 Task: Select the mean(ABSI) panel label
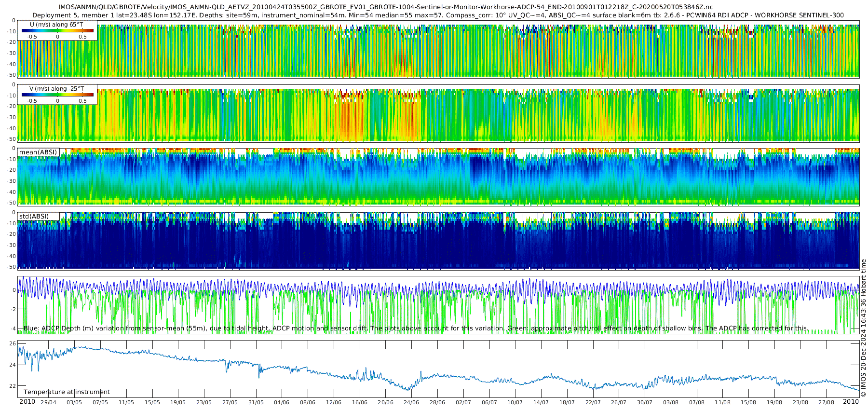[x=38, y=152]
